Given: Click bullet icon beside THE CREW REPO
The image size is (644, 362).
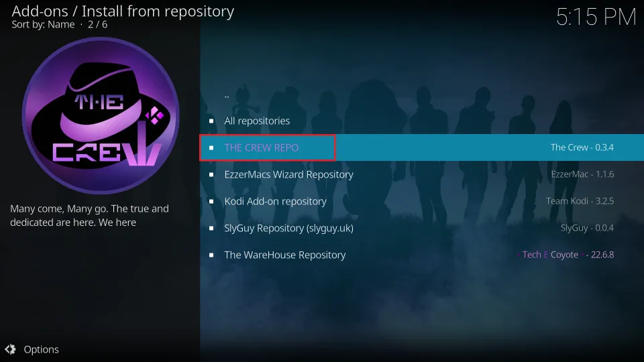Looking at the screenshot, I should pyautogui.click(x=211, y=147).
